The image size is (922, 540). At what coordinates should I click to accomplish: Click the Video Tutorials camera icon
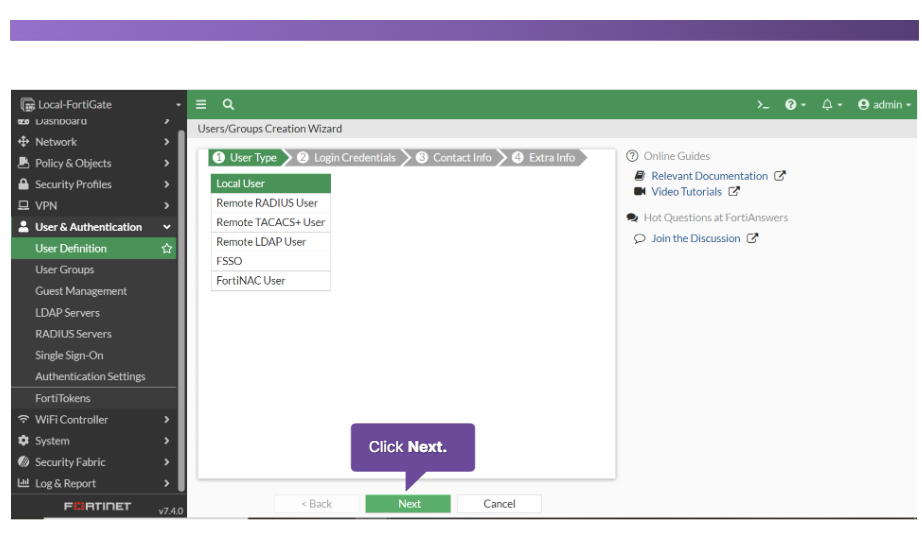click(x=640, y=191)
